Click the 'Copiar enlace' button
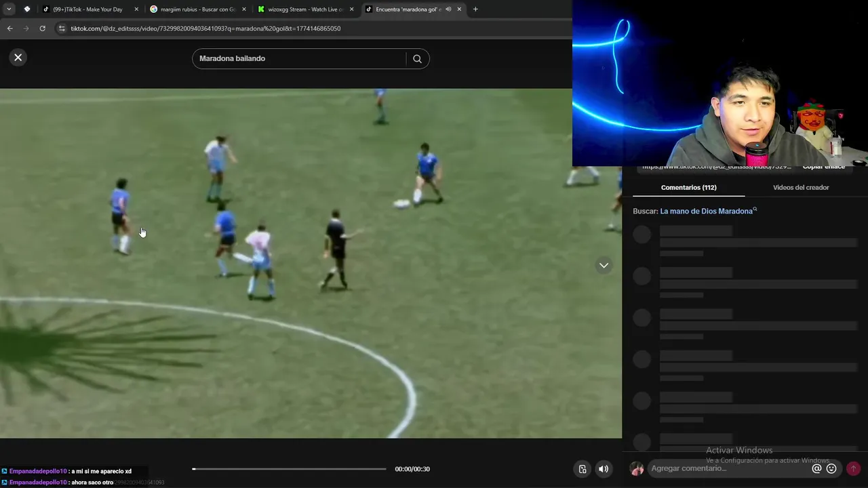Viewport: 868px width, 488px height. (823, 167)
